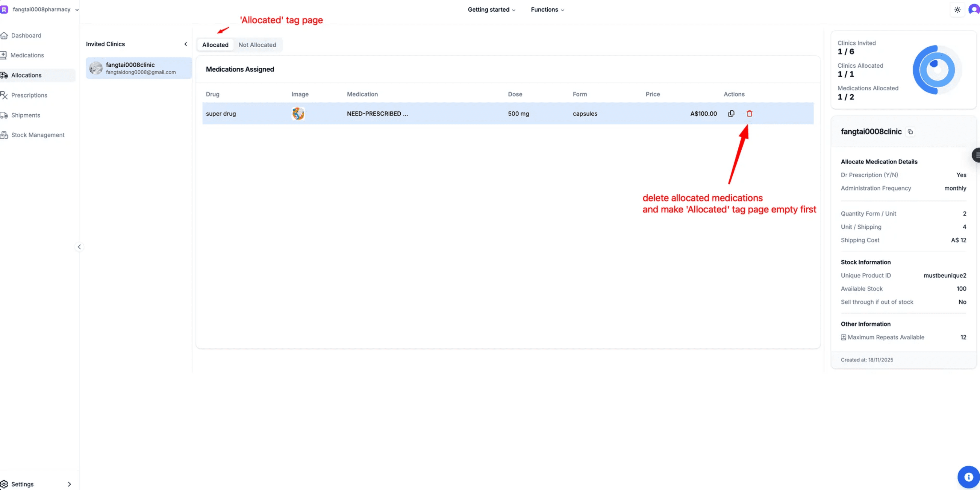Viewport: 980px width, 490px height.
Task: Open the Getting started dropdown
Action: (x=491, y=10)
